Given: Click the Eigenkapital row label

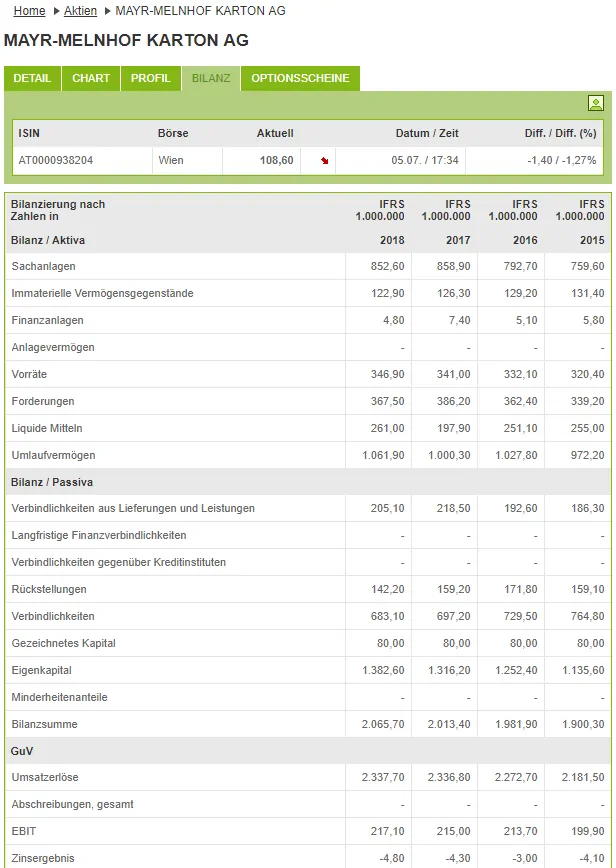Looking at the screenshot, I should pos(42,670).
